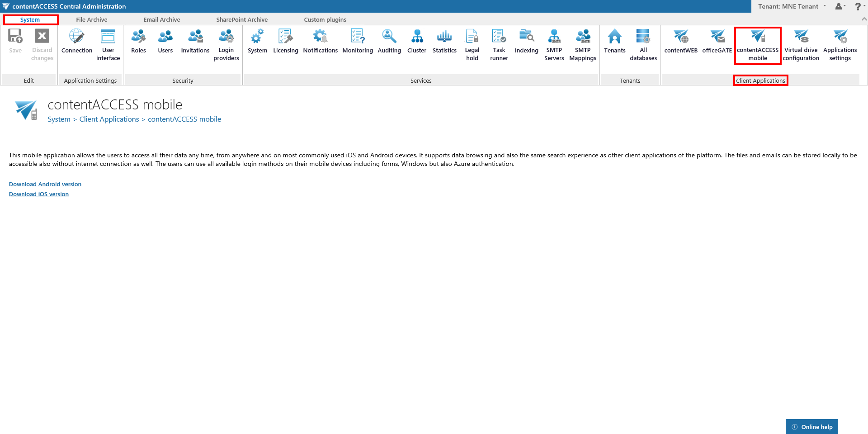Viewport: 868px width, 434px height.
Task: Open the Notifications settings
Action: (x=321, y=42)
